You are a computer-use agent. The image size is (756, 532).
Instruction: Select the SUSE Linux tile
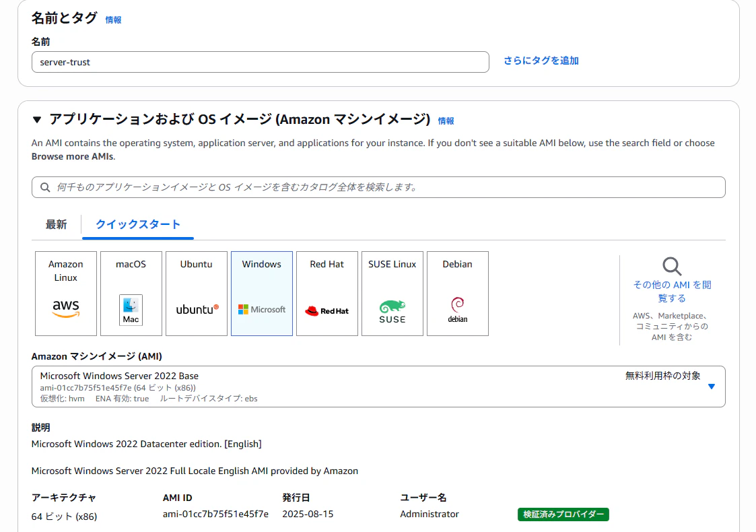pos(392,293)
